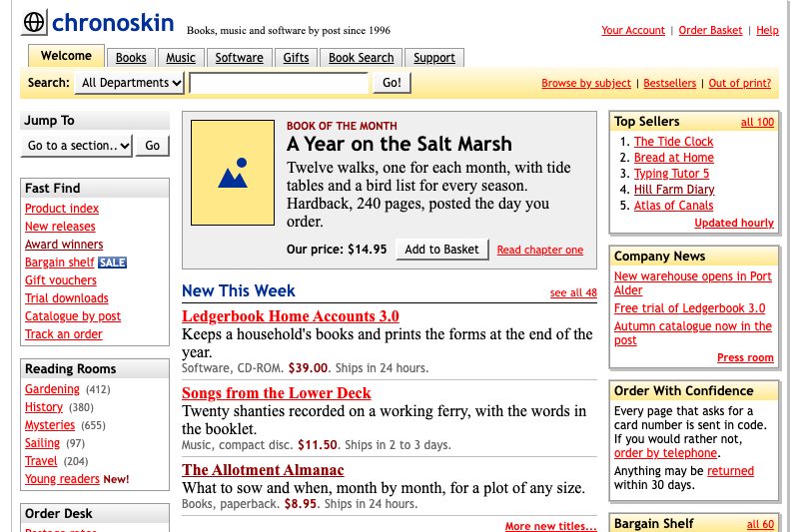Open Ledgerbook Home Accounts 3.0 title
This screenshot has width=799, height=532.
coord(291,316)
